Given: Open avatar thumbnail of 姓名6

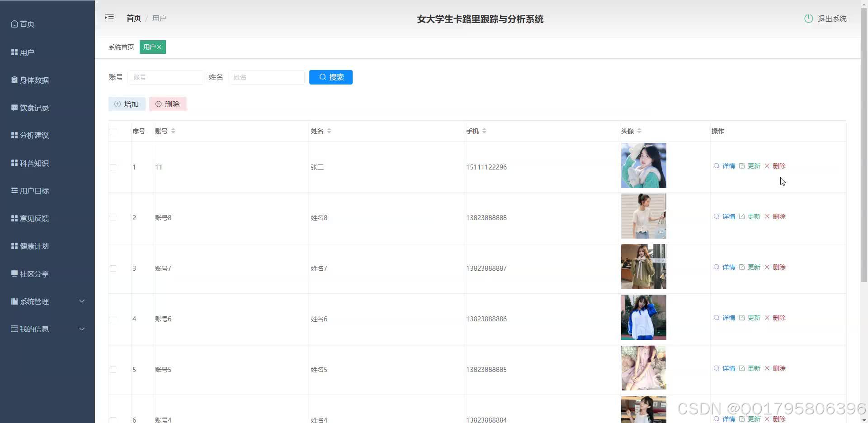Looking at the screenshot, I should [x=643, y=317].
